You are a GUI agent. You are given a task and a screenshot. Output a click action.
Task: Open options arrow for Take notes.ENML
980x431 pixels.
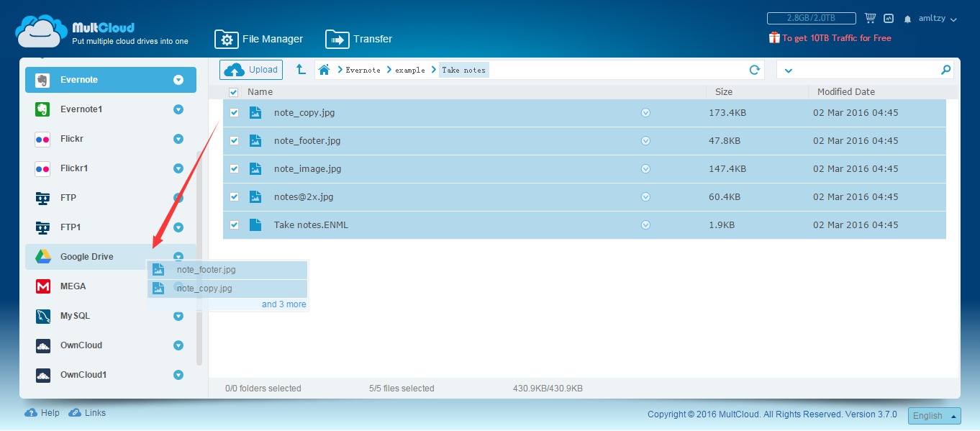coord(645,225)
